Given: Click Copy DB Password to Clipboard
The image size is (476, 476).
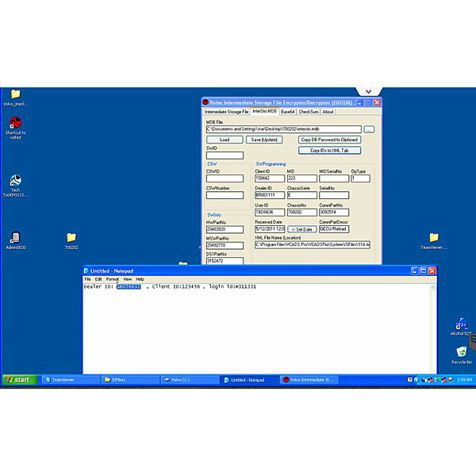Looking at the screenshot, I should coord(329,140).
